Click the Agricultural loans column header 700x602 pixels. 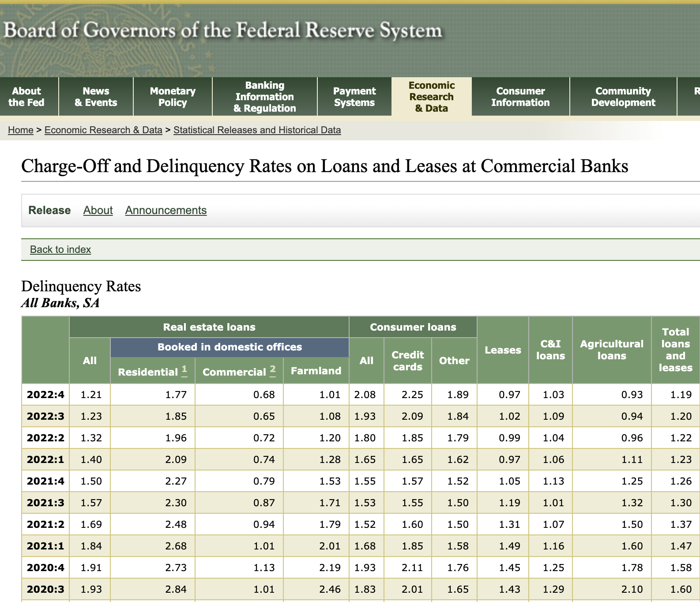point(612,350)
